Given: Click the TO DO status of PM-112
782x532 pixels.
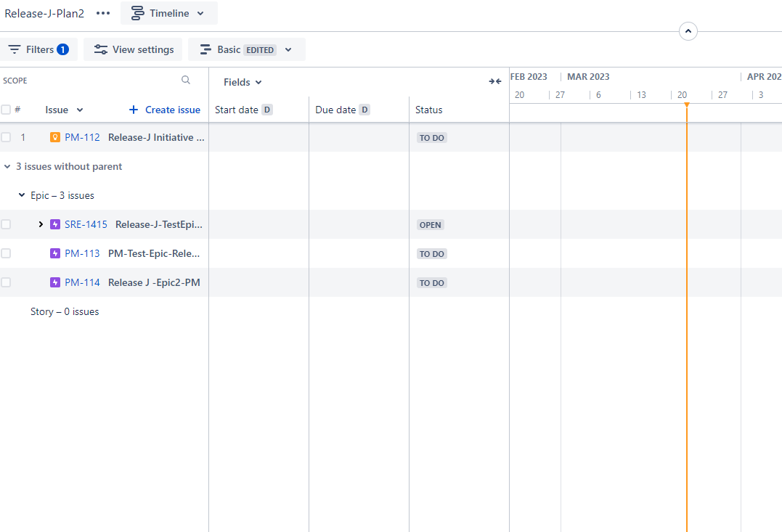Looking at the screenshot, I should coord(432,138).
